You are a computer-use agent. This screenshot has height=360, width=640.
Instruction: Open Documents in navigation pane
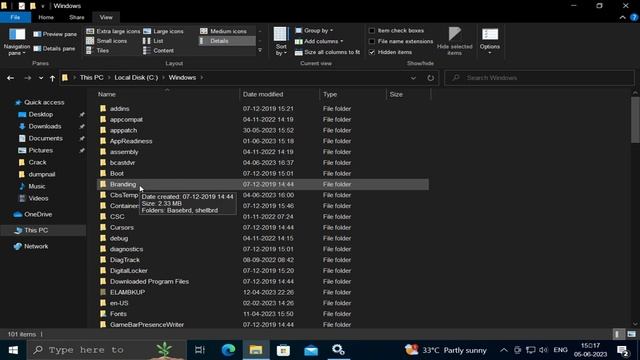tap(45, 138)
